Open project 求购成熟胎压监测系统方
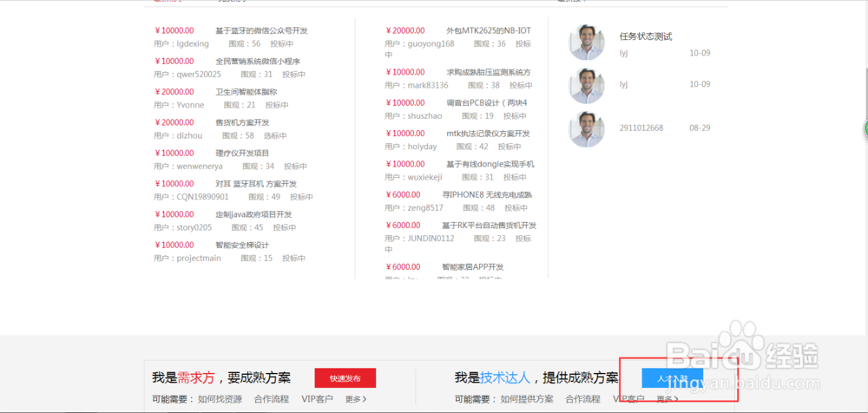 tap(488, 72)
